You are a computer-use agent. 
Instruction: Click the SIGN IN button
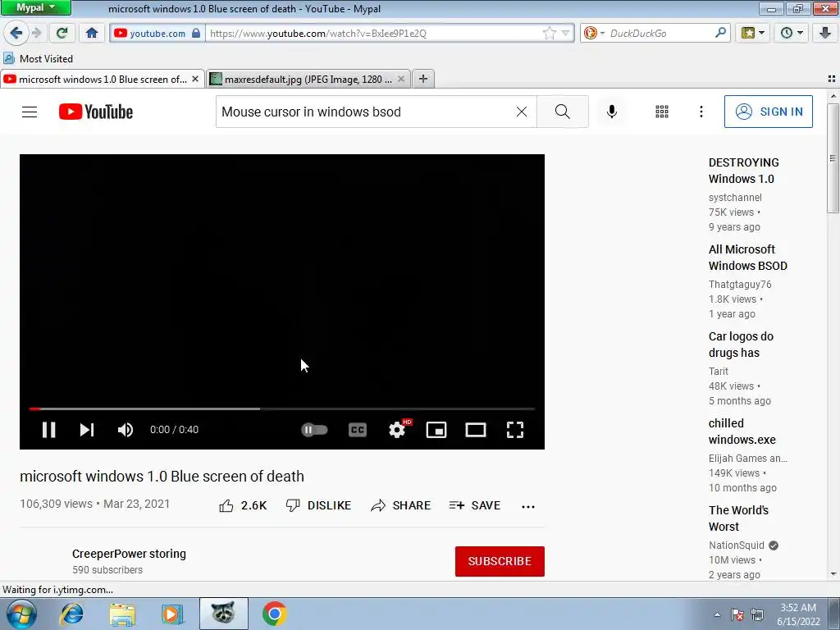click(x=768, y=112)
